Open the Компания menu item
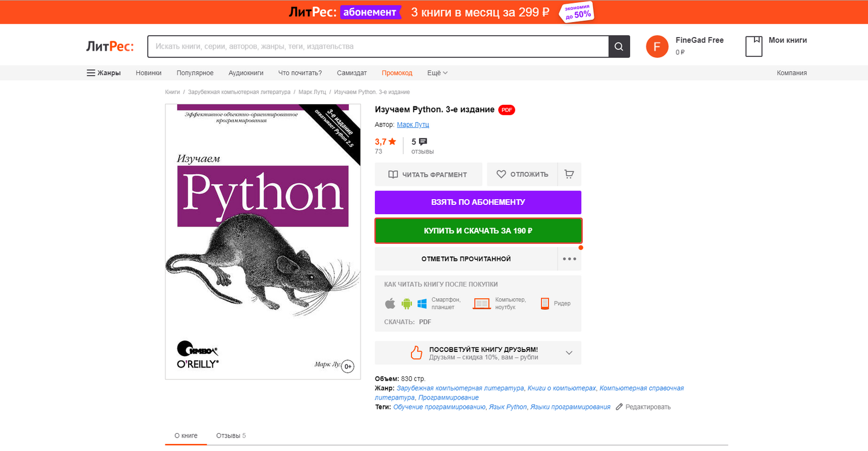Screen dimensions: 868x451 tap(792, 73)
